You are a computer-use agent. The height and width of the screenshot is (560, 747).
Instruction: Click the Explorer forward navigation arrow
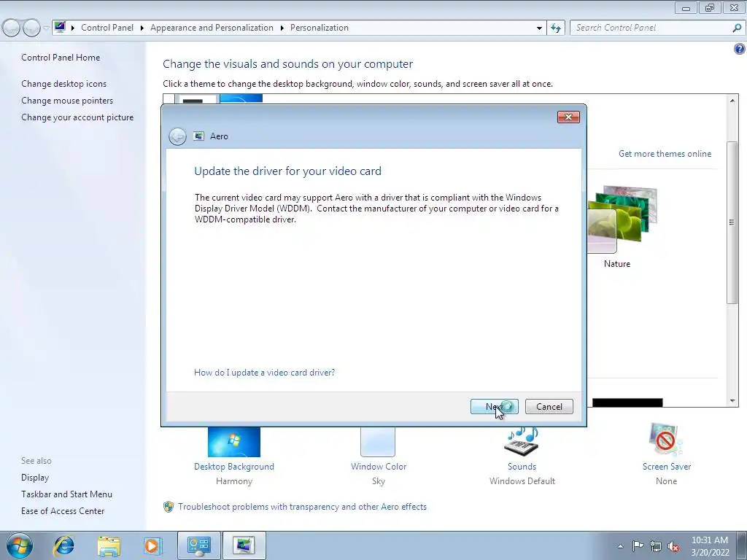[x=31, y=28]
